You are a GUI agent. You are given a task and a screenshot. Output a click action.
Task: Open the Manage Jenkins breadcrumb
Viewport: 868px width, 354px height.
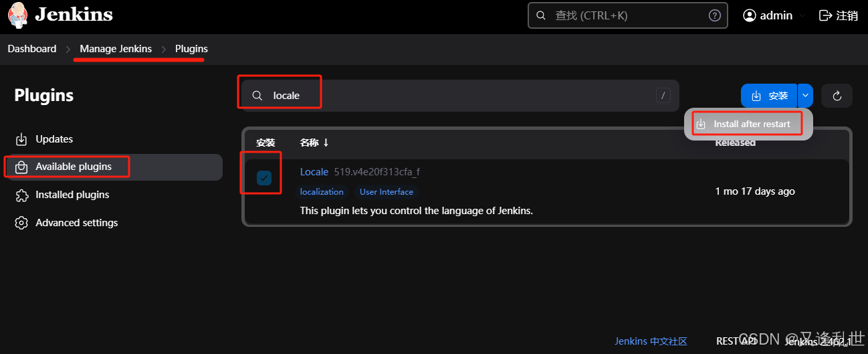tap(116, 49)
